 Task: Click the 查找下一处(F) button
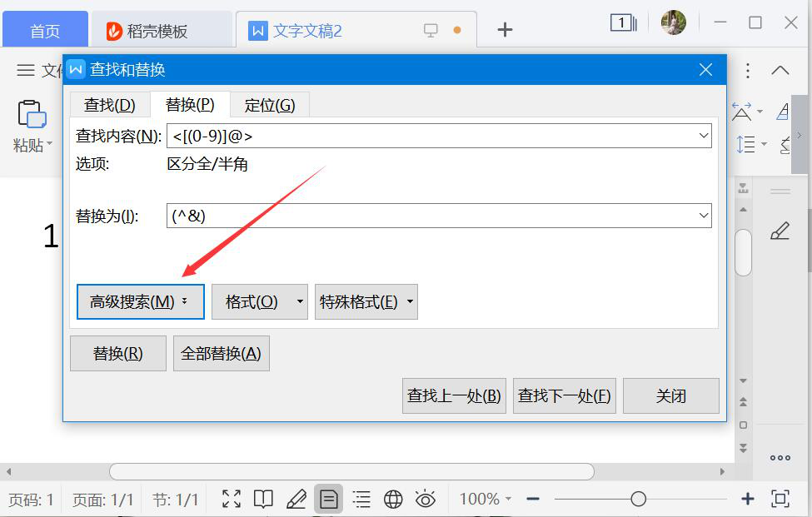[x=565, y=396]
